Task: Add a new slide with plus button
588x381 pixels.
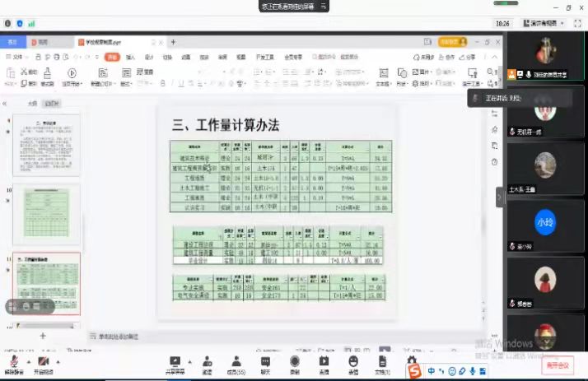Action: click(43, 336)
